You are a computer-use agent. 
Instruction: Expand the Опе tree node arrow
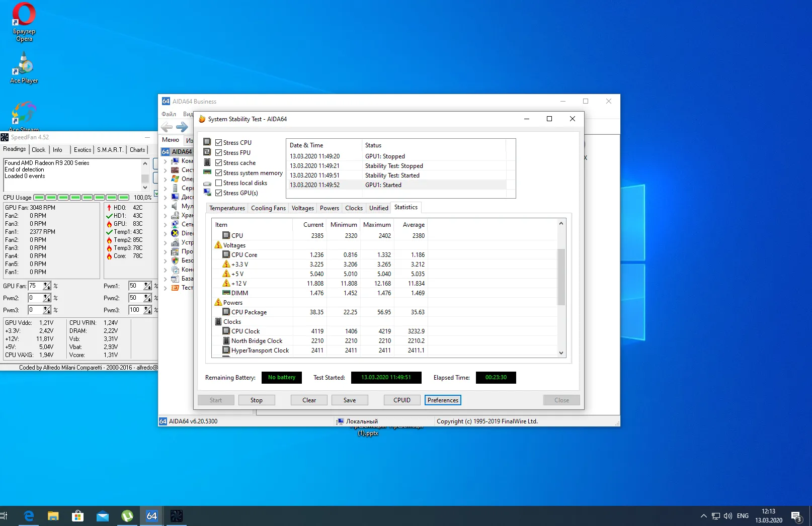(x=165, y=179)
